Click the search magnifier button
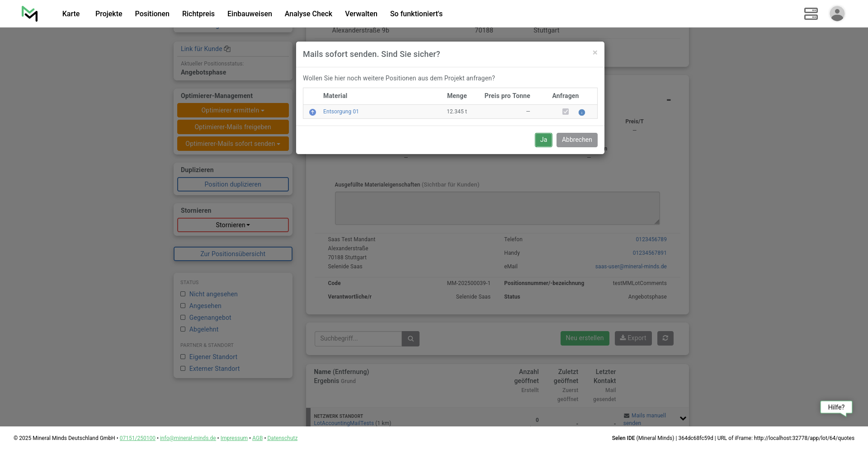 (x=410, y=339)
